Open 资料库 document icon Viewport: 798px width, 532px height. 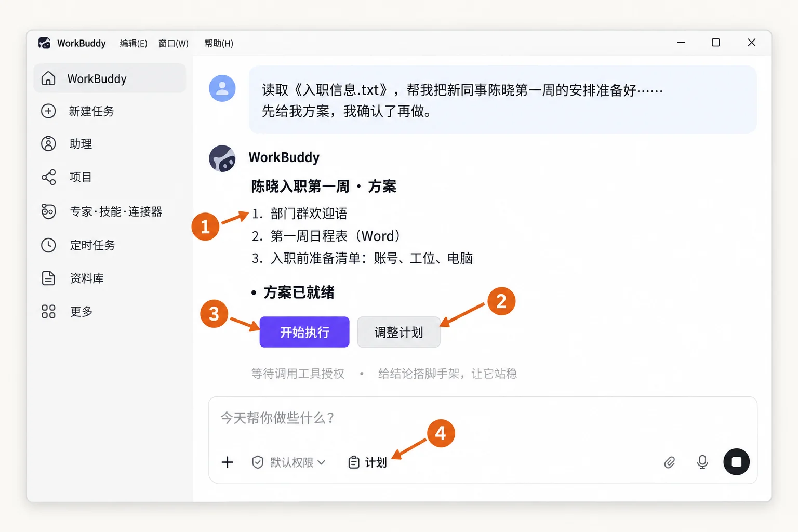(48, 278)
